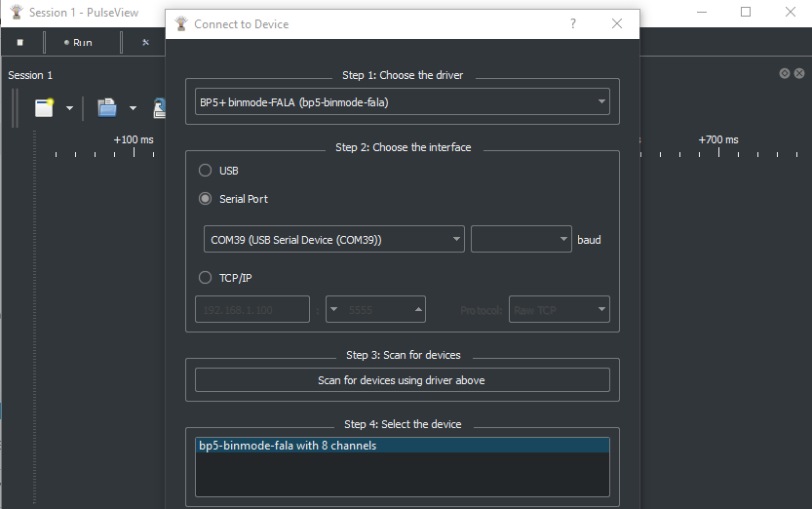
Task: Close the Session 1 dock panel
Action: pyautogui.click(x=799, y=73)
